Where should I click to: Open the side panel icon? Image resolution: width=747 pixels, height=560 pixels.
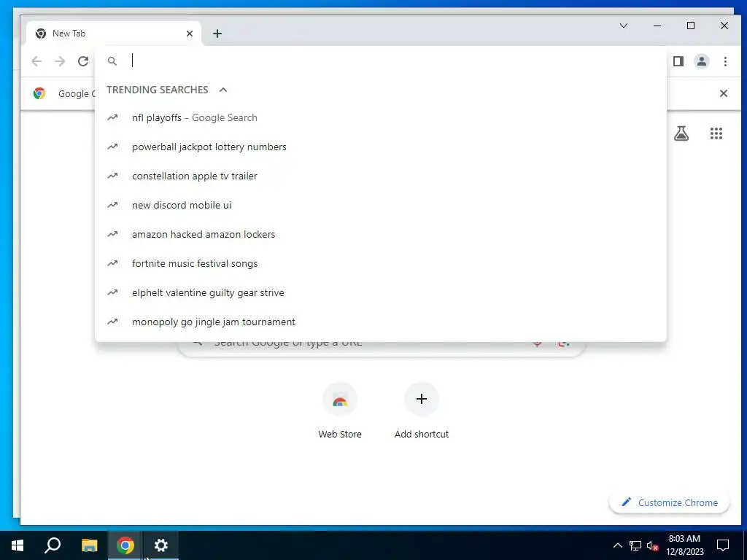click(x=678, y=61)
